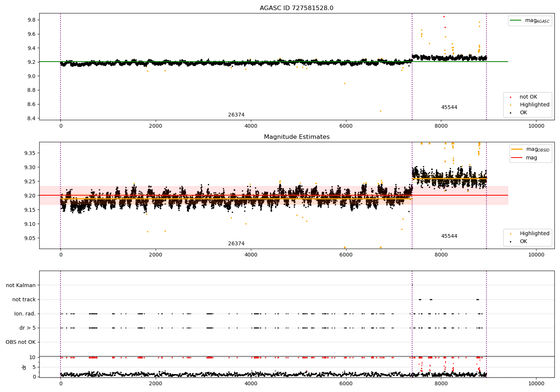Click the "dr > 5" axis label

[28, 328]
